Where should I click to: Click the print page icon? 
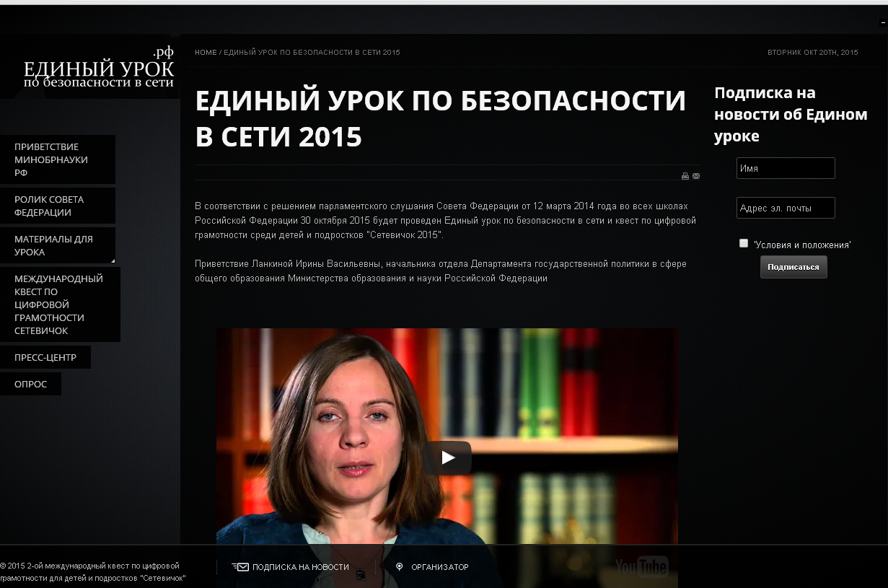pos(685,176)
